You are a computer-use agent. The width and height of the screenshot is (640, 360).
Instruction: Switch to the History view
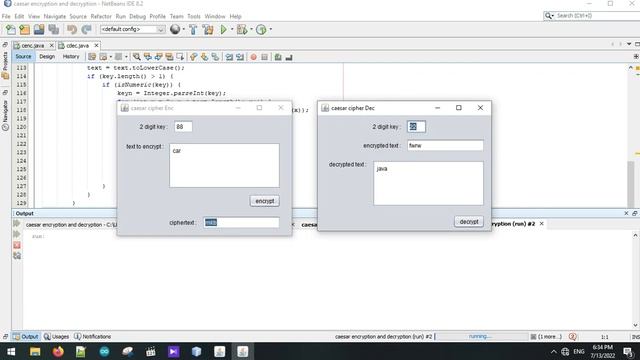(x=71, y=57)
